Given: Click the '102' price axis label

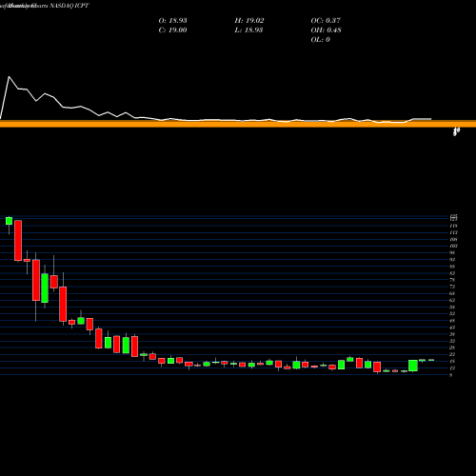Looking at the screenshot, I should [453, 246].
